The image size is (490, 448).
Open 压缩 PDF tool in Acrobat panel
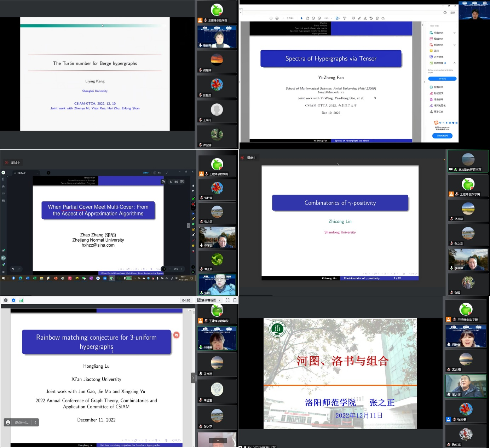[x=436, y=87]
